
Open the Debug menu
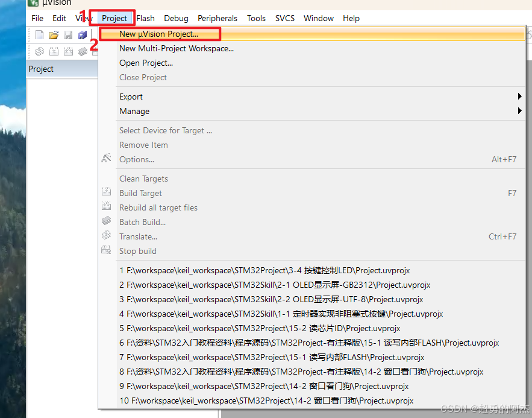tap(176, 18)
